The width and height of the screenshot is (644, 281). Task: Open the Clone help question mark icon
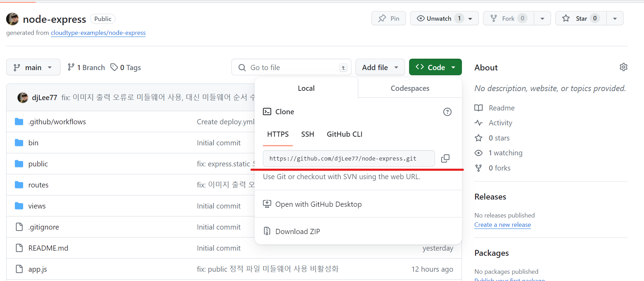447,112
